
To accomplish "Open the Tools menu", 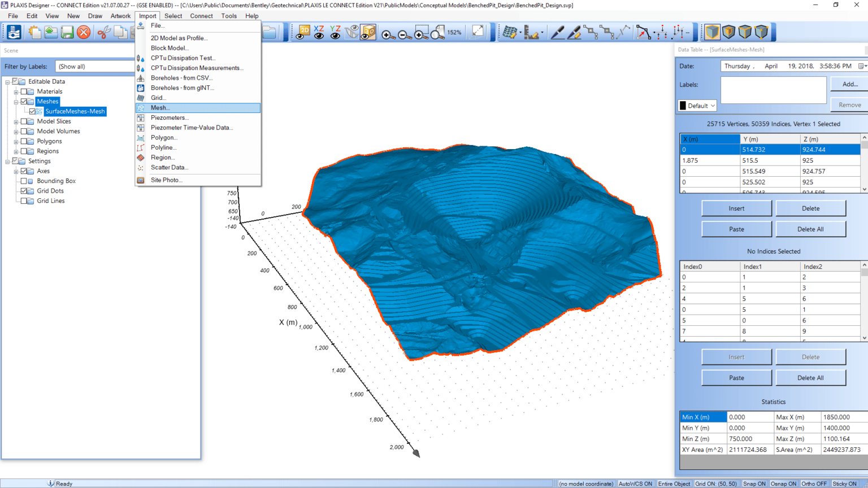I will coord(229,16).
